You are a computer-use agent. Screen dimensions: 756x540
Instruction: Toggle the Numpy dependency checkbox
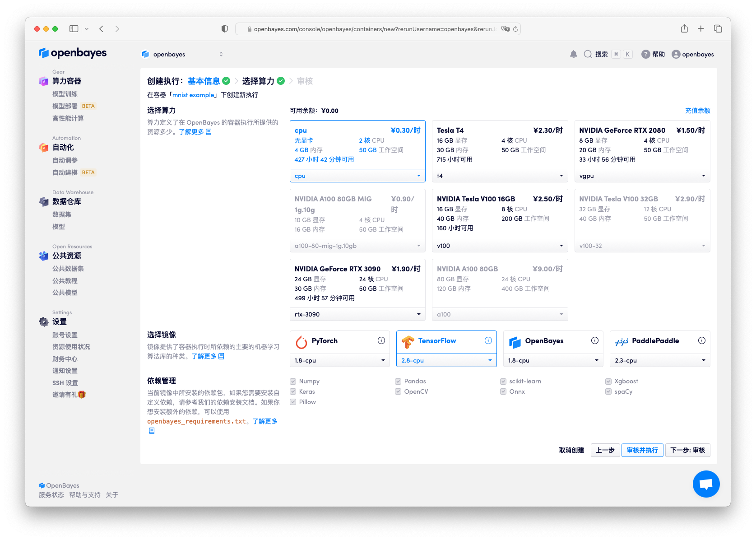coord(293,381)
